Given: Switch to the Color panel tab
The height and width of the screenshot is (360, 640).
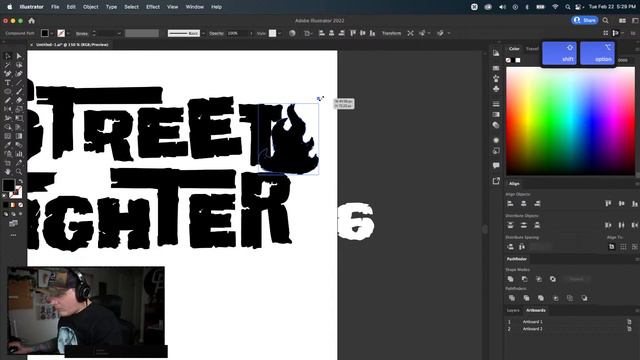Looking at the screenshot, I should pyautogui.click(x=514, y=49).
